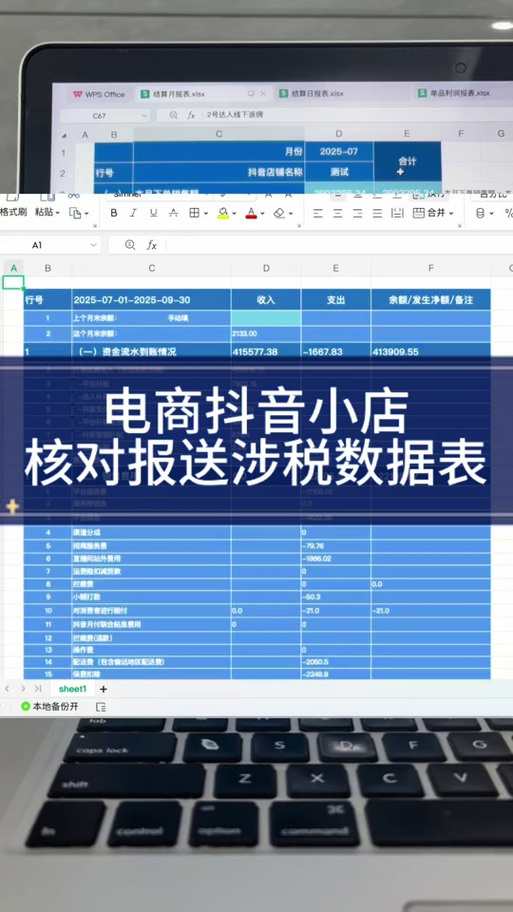Switch to 结算日报表.xlsx tab on laptop
The width and height of the screenshot is (513, 912).
[312, 93]
